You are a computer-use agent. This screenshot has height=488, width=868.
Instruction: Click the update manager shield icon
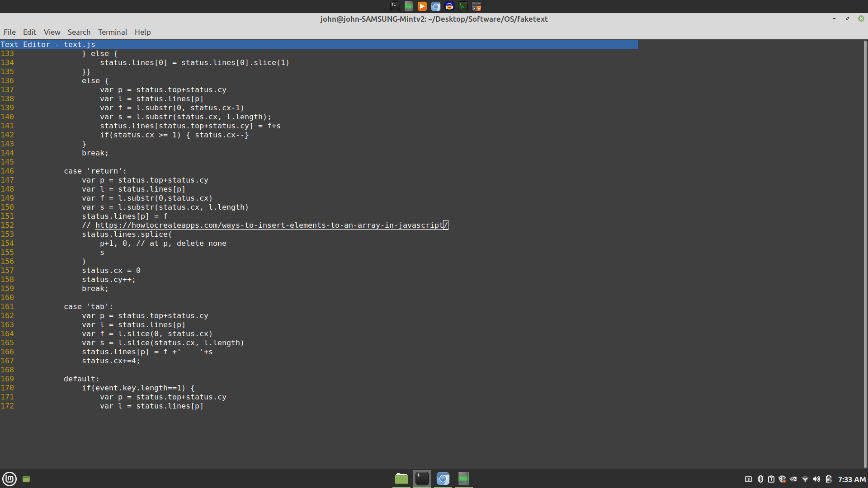click(x=782, y=479)
